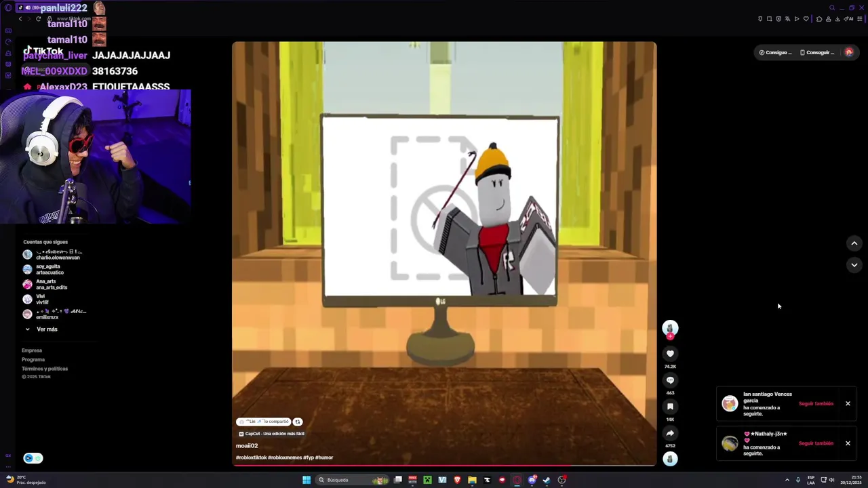Open the browser search magnifier icon

(x=832, y=8)
